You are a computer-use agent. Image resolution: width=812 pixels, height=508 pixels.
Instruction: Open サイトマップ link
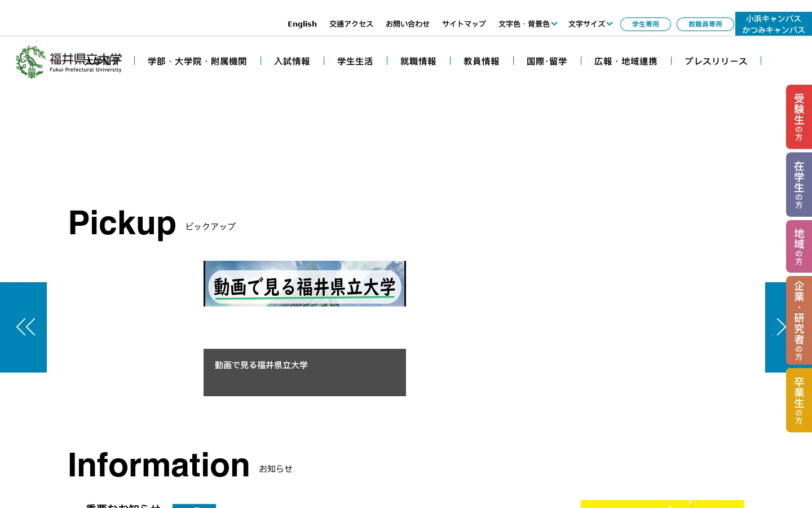pyautogui.click(x=464, y=24)
